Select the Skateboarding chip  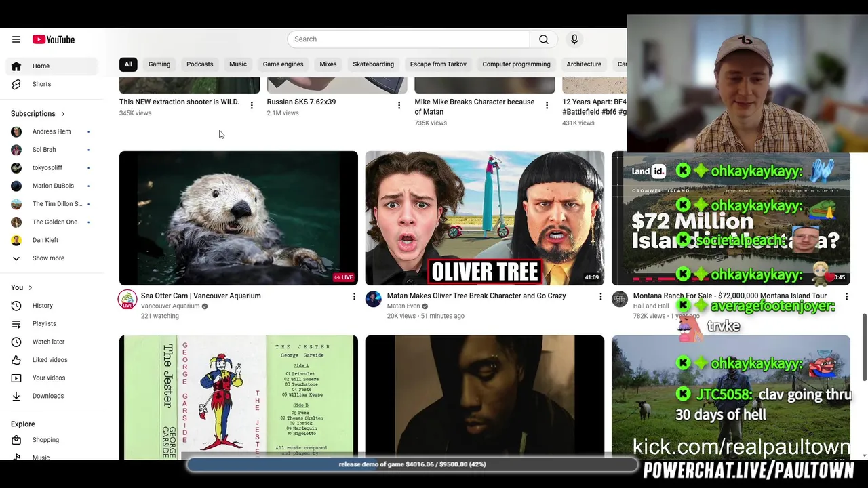point(373,64)
